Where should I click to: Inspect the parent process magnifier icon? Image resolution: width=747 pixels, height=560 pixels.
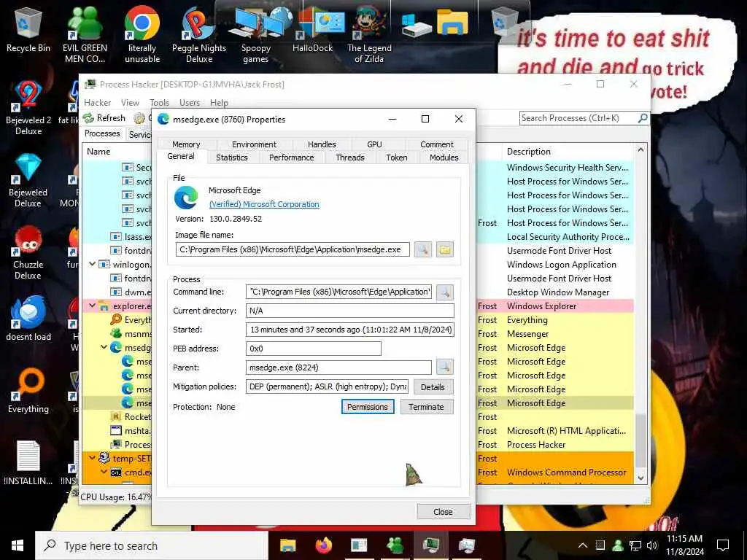(444, 367)
